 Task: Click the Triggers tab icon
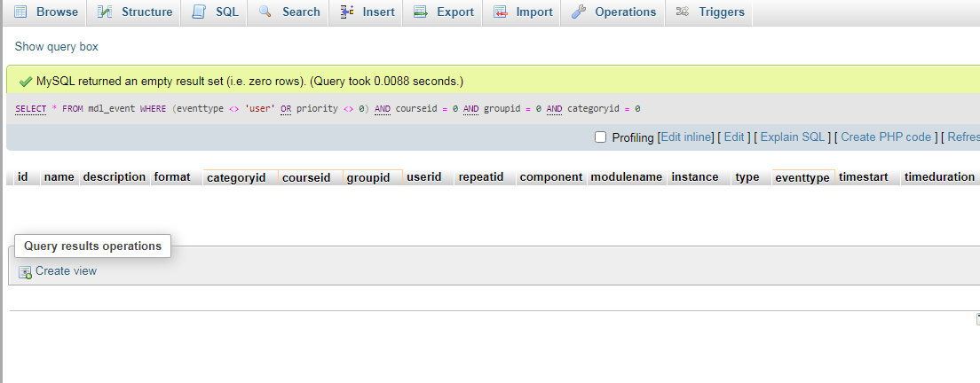pyautogui.click(x=683, y=12)
